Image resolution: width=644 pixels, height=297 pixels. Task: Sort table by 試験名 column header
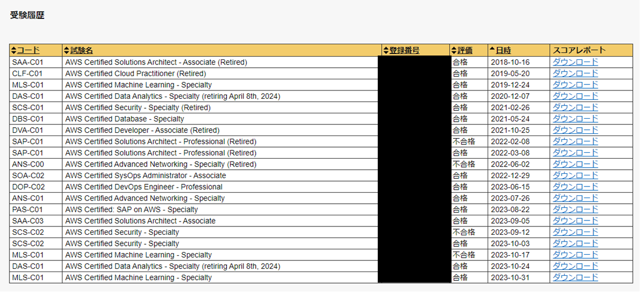click(82, 51)
